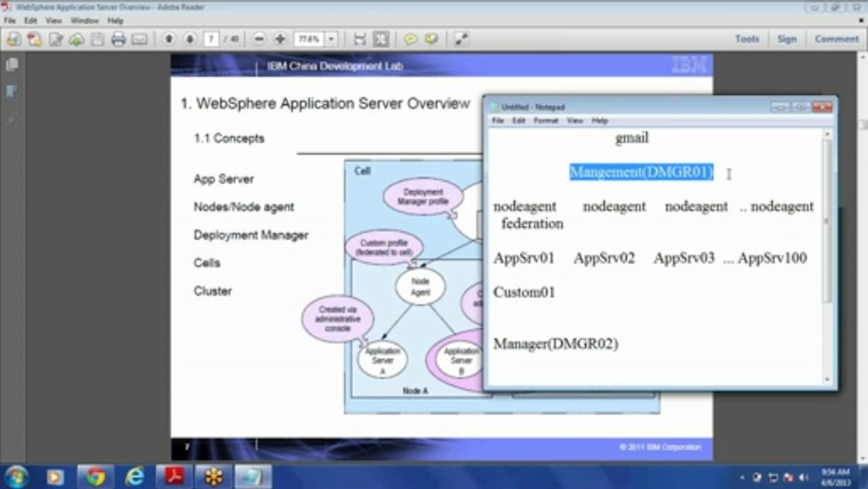This screenshot has height=489, width=868.
Task: Open Notepad Edit menu
Action: [x=519, y=120]
